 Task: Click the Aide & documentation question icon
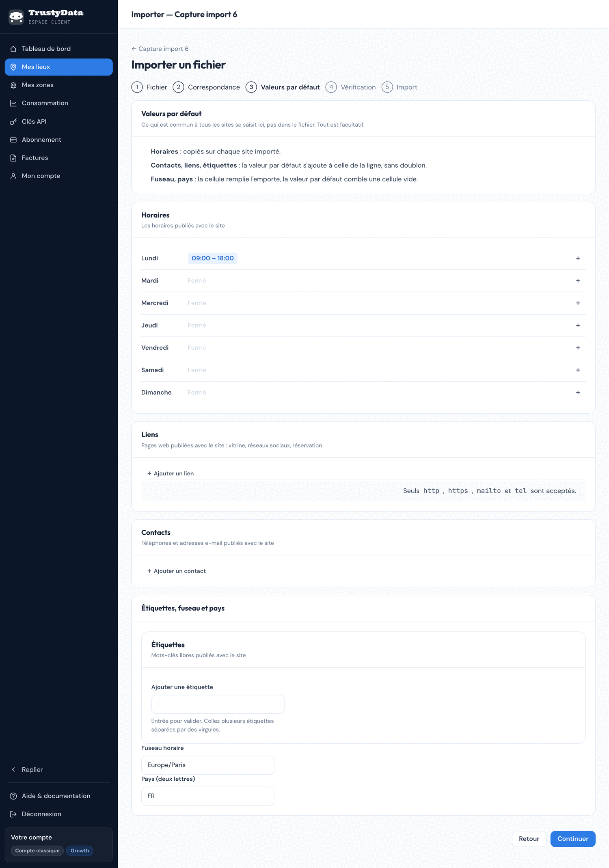pos(13,796)
